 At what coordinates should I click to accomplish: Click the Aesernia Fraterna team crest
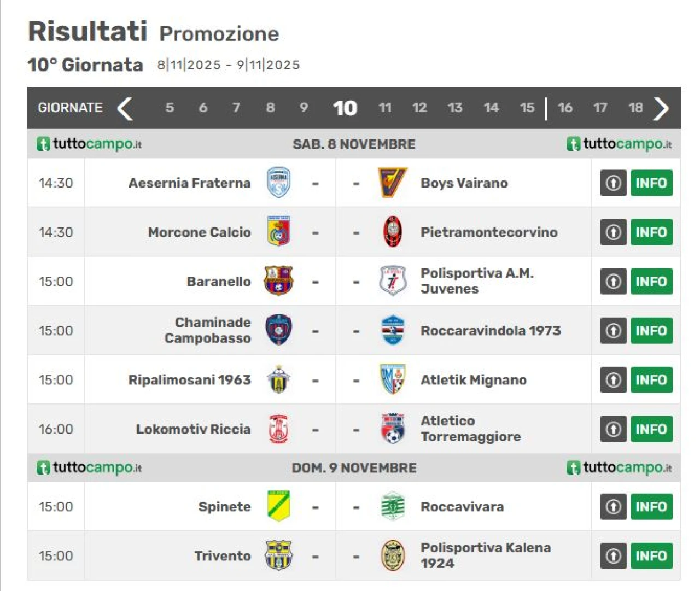coord(278,183)
